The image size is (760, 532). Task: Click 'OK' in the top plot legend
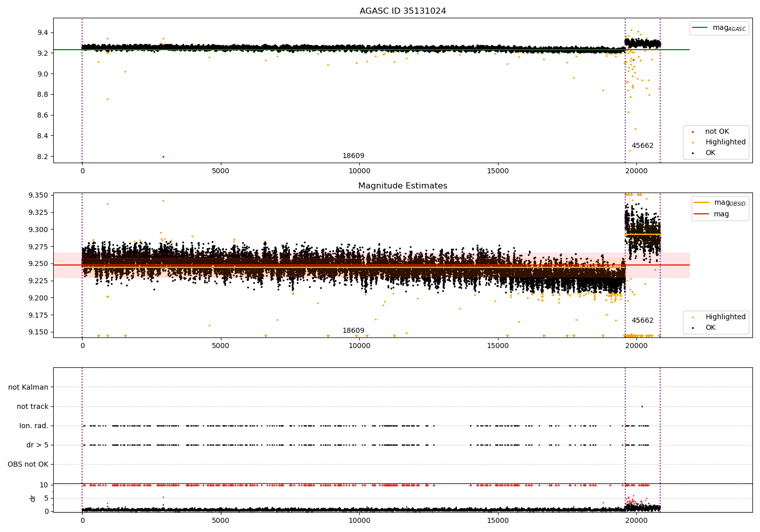(710, 153)
